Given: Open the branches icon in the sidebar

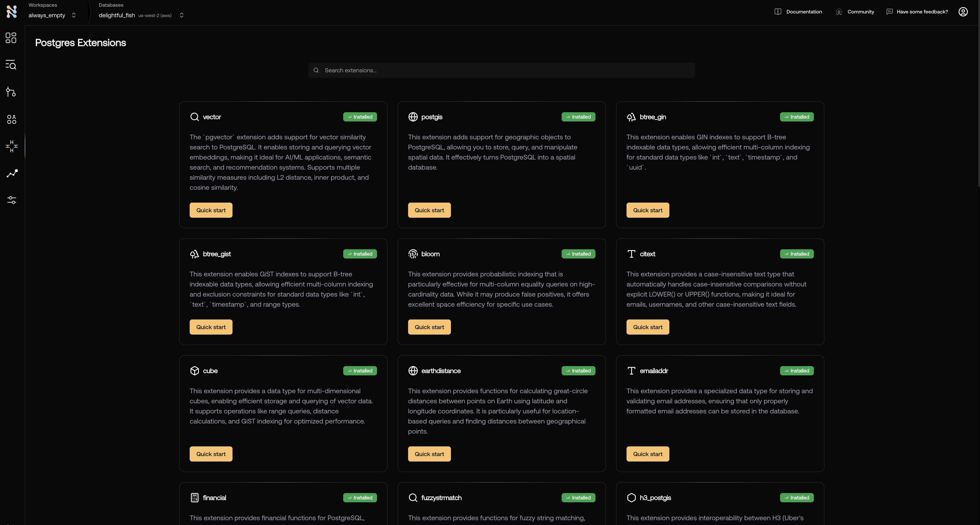Looking at the screenshot, I should 11,92.
